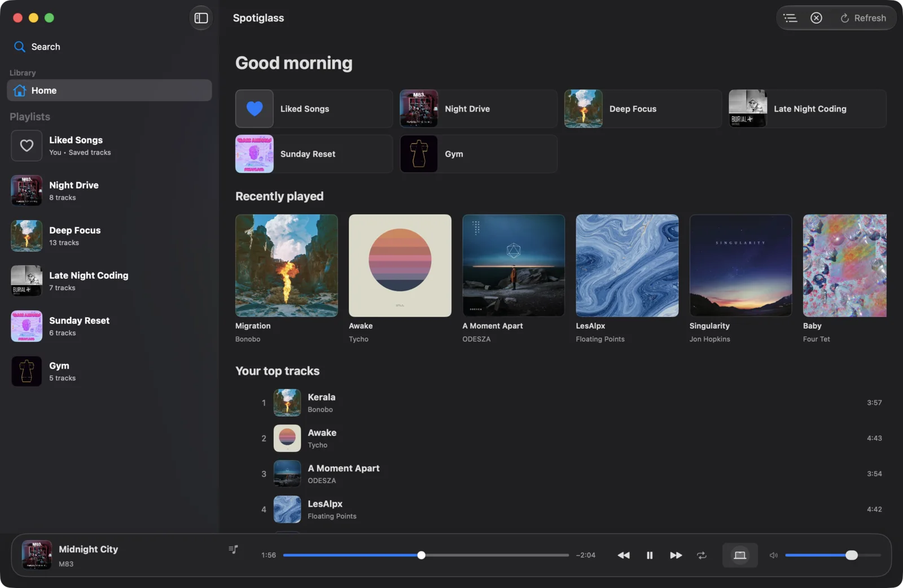Screen dimensions: 903x588
Task: Open Search in the sidebar
Action: tap(37, 47)
